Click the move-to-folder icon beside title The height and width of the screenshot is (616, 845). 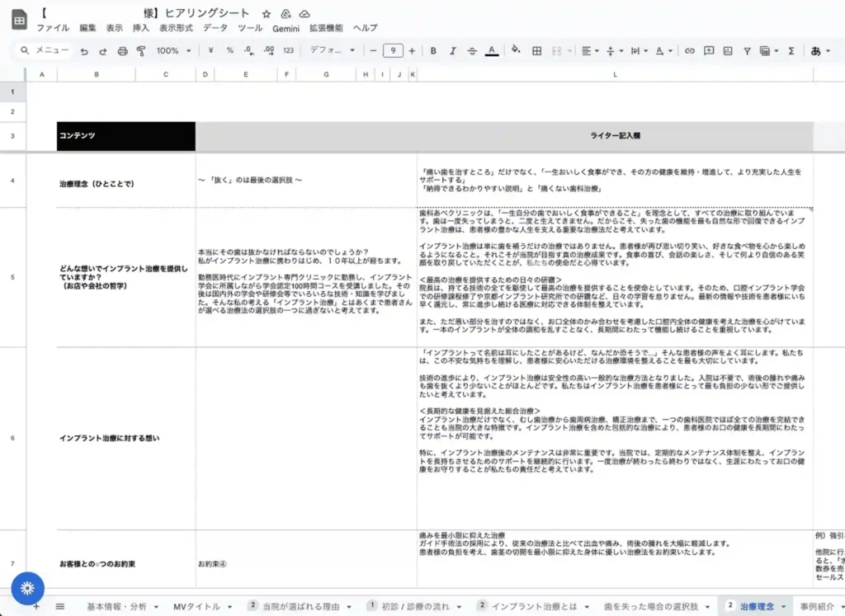click(286, 14)
